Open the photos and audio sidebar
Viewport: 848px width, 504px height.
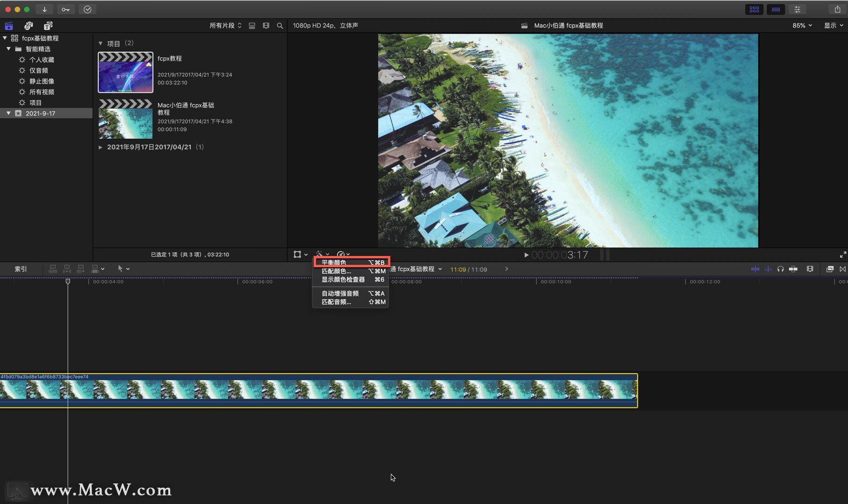(x=29, y=26)
